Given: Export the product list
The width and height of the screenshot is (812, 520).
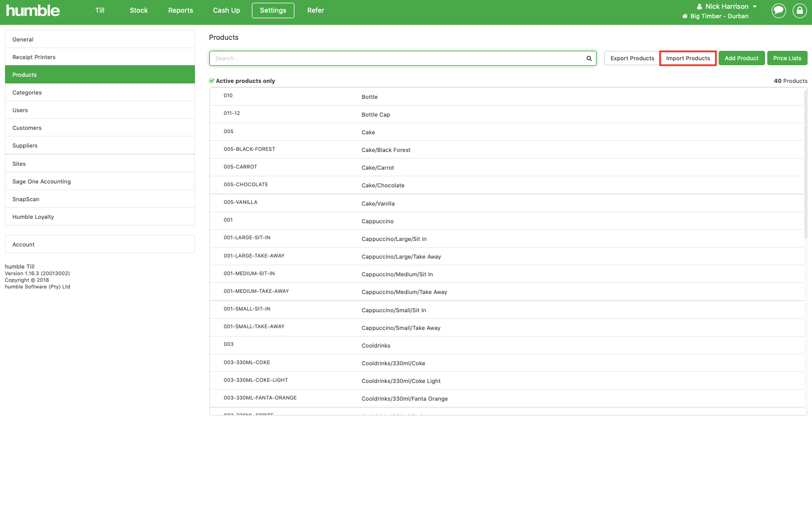Looking at the screenshot, I should pyautogui.click(x=631, y=58).
